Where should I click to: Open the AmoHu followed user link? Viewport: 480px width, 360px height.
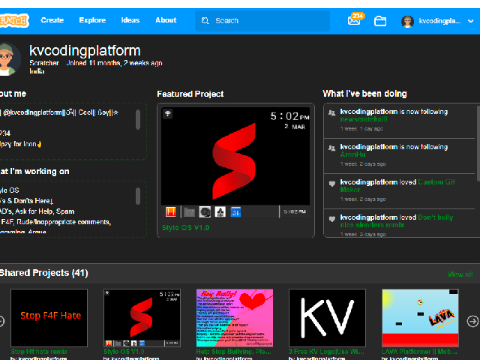point(353,154)
